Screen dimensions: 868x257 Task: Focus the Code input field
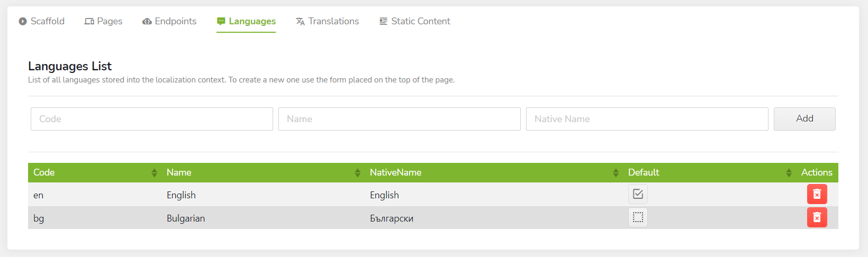point(152,120)
